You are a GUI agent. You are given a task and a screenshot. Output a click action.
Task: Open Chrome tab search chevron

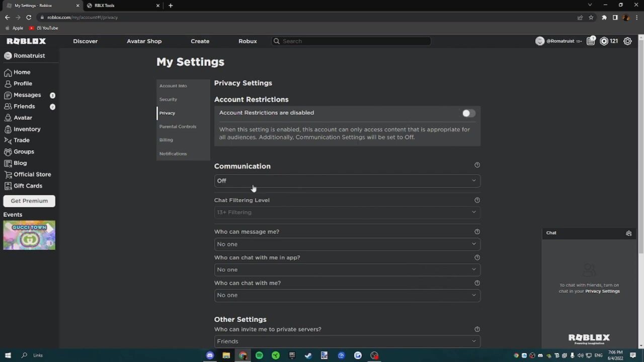(590, 5)
